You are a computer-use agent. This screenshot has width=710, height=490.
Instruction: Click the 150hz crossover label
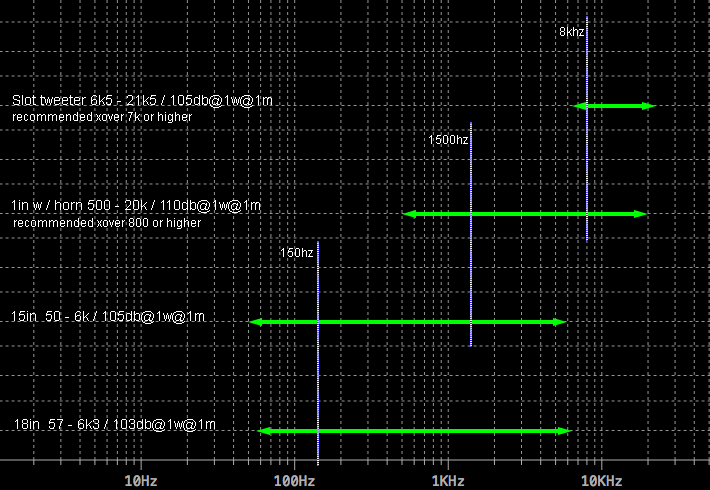pos(297,253)
